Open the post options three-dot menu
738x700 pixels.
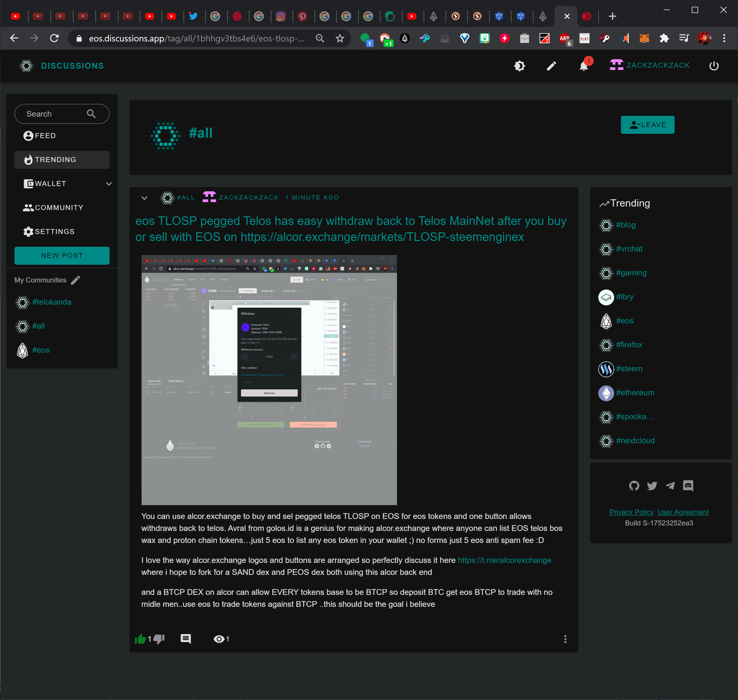pos(565,639)
